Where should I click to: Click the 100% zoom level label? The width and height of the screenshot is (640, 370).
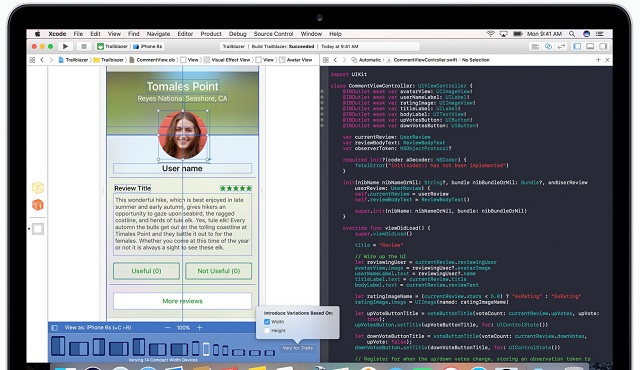[183, 328]
